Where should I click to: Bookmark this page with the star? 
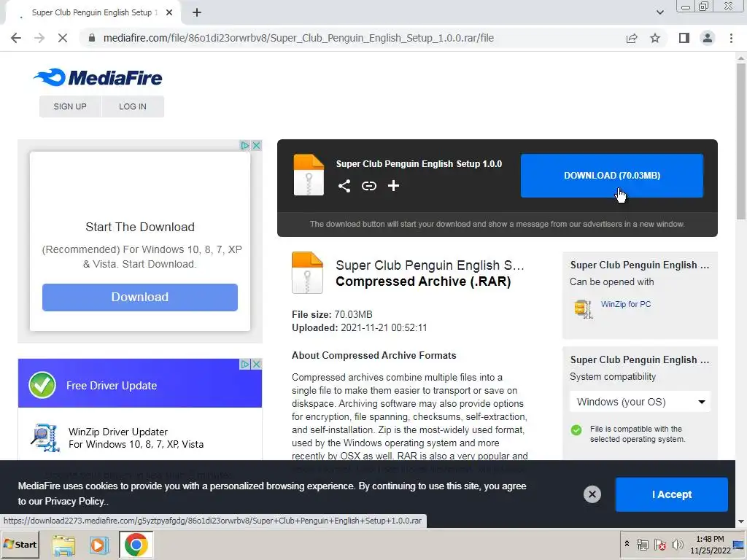[x=655, y=38]
